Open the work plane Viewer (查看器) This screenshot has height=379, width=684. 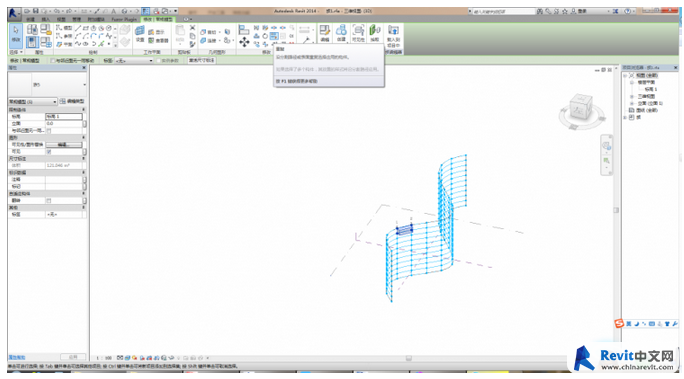point(158,40)
